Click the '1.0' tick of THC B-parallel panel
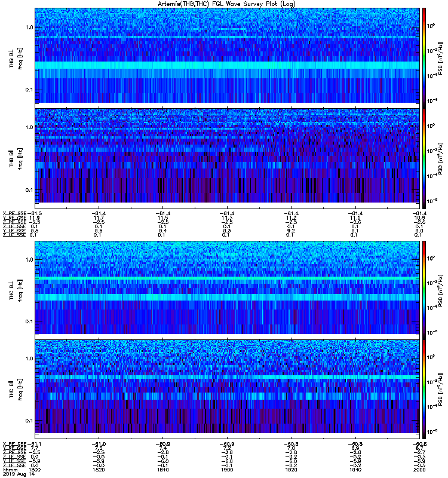The image size is (448, 478). point(29,358)
